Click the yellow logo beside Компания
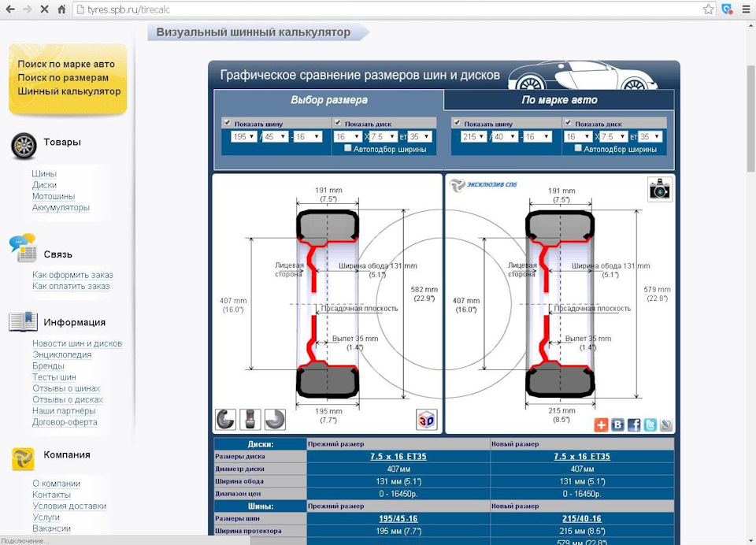 [23, 458]
